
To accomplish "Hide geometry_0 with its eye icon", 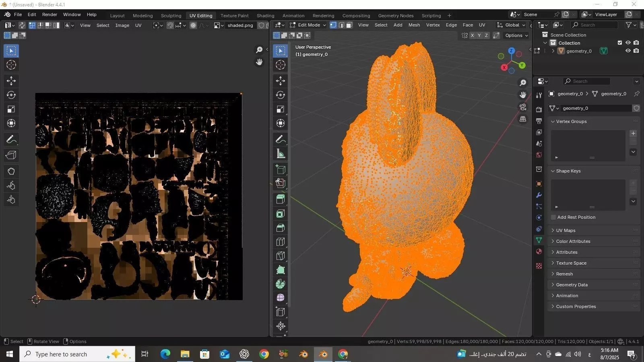I will point(628,51).
